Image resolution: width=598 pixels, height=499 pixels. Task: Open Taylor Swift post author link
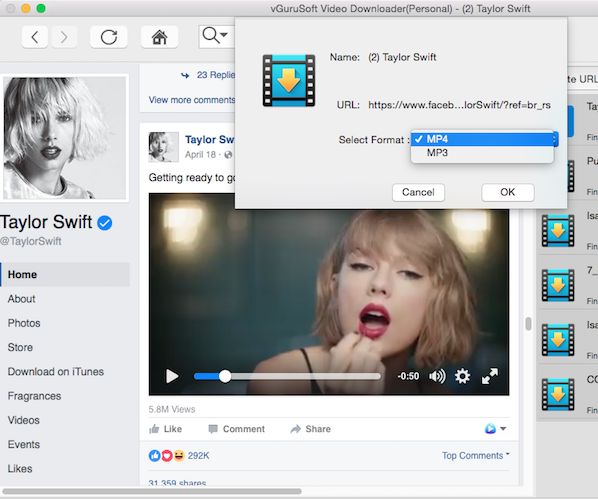click(x=209, y=140)
